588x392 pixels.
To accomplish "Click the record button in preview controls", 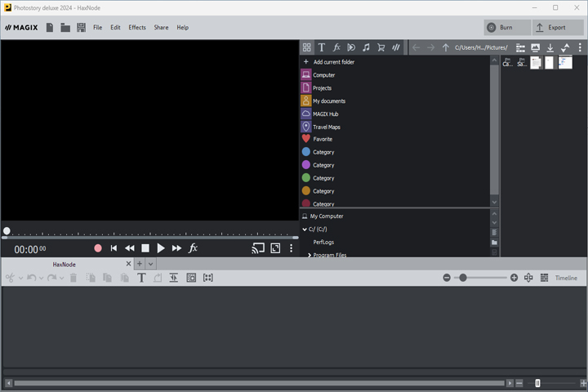I will point(98,248).
